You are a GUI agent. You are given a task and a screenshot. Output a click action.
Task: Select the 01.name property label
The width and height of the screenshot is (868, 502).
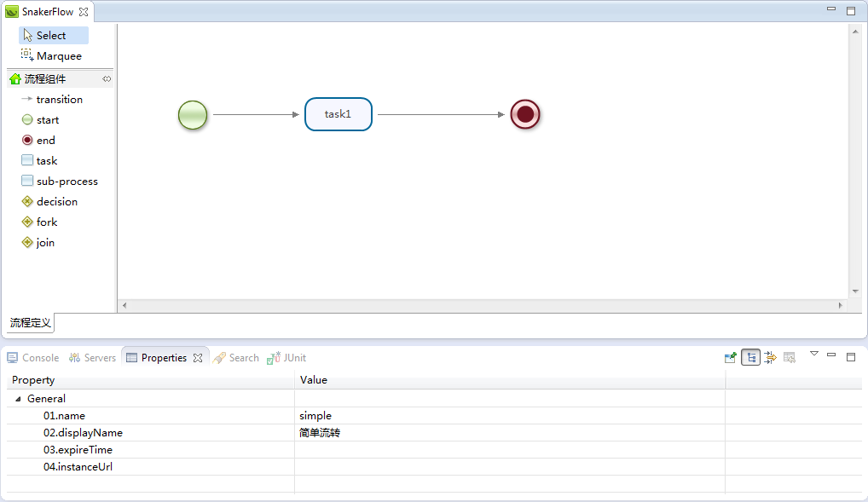click(x=64, y=416)
